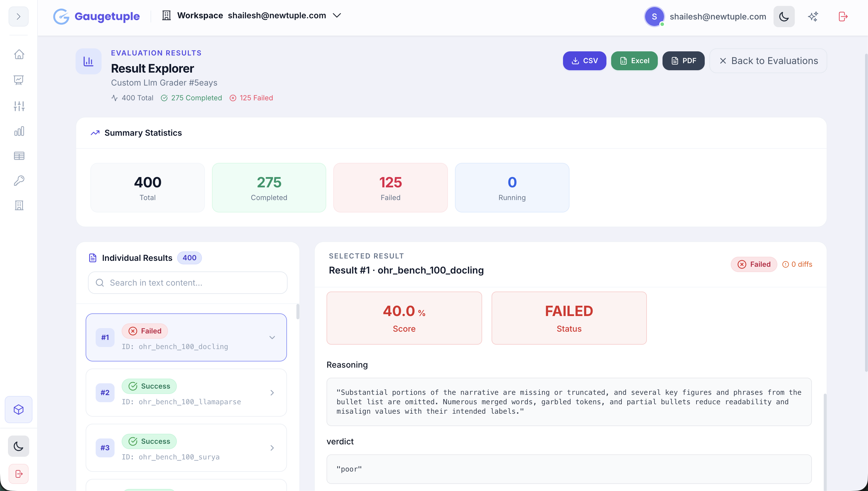Click the 125 Failed header label

[x=251, y=98]
